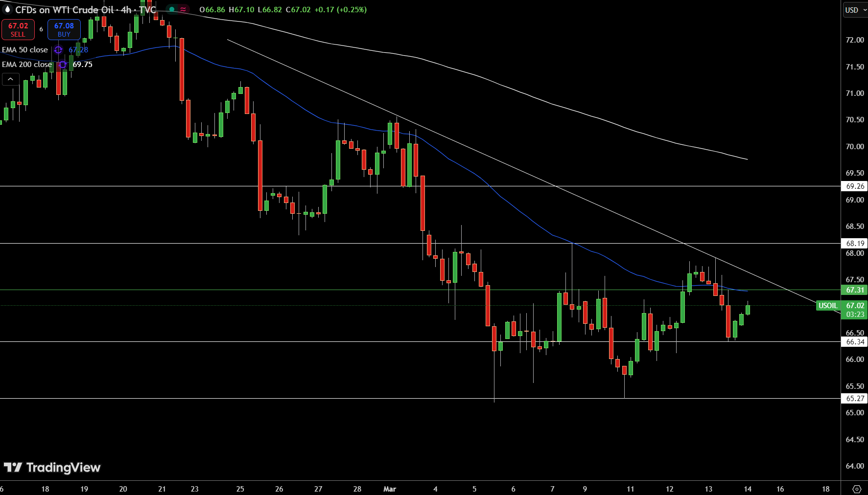
Task: Select the EMA 50 close legend
Action: (x=25, y=50)
